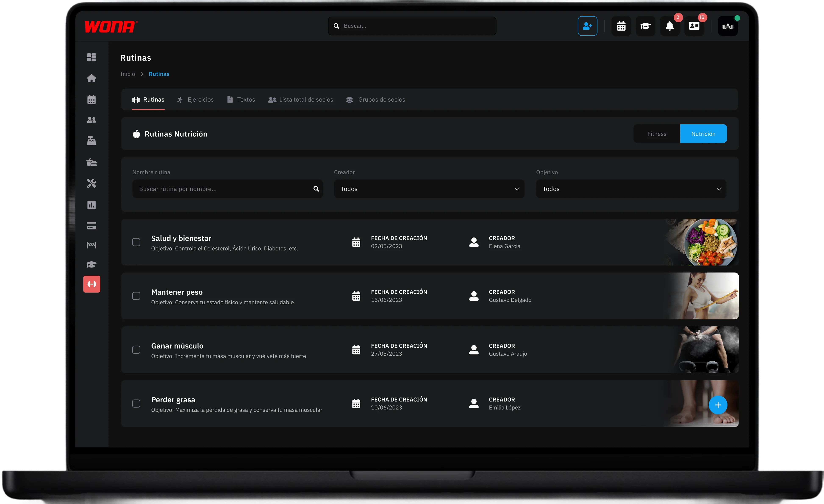Open access barrier icon in sidebar
This screenshot has width=824, height=504.
click(x=92, y=245)
